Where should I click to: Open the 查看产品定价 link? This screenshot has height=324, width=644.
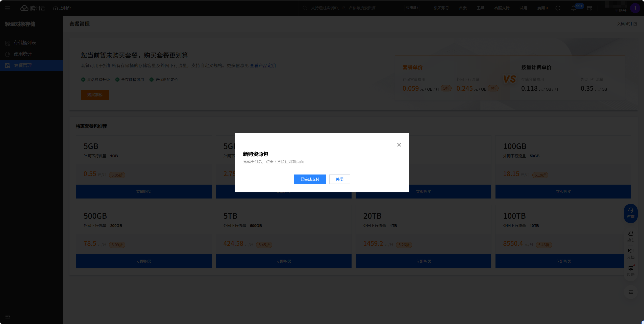(x=263, y=66)
